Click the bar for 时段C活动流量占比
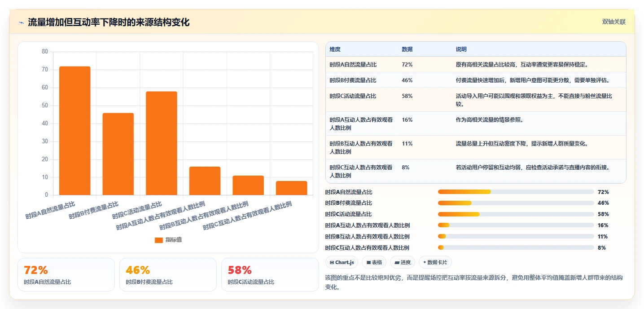The image size is (644, 309). tap(162, 143)
